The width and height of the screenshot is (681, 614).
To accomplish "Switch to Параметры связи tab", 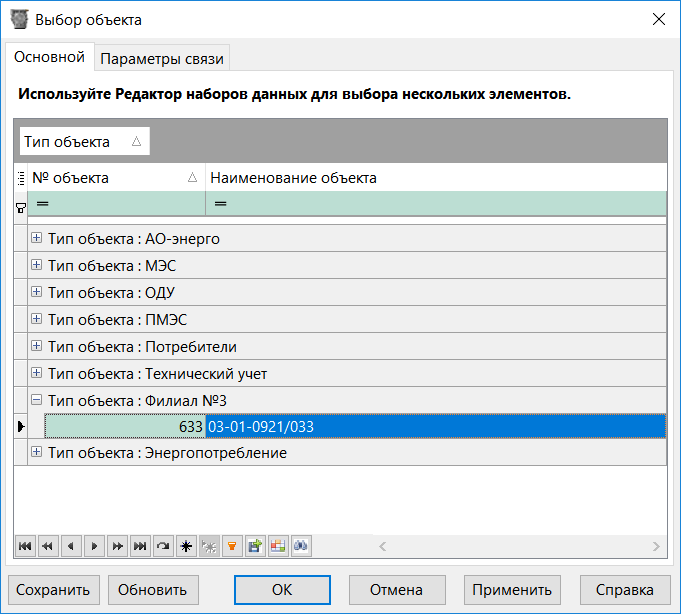I will pyautogui.click(x=163, y=59).
